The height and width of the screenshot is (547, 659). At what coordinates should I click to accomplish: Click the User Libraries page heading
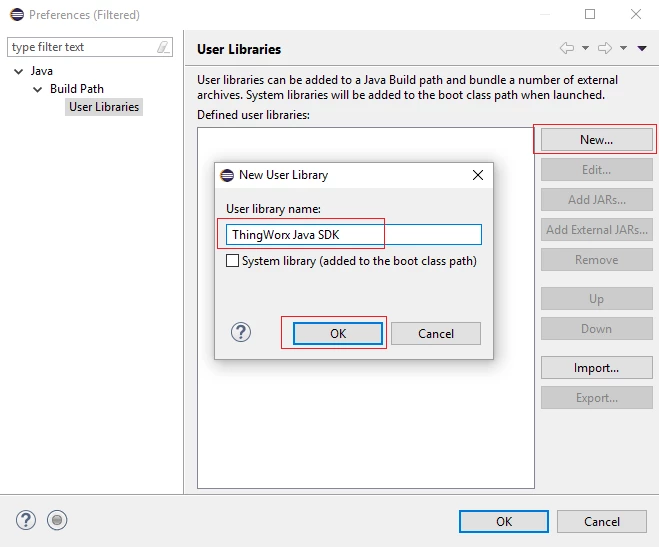239,49
